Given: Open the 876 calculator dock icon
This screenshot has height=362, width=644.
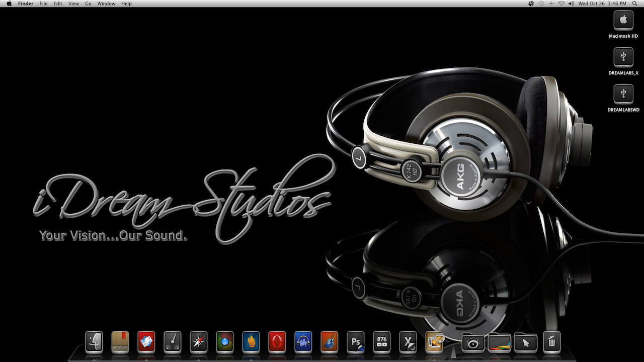Looking at the screenshot, I should 382,342.
